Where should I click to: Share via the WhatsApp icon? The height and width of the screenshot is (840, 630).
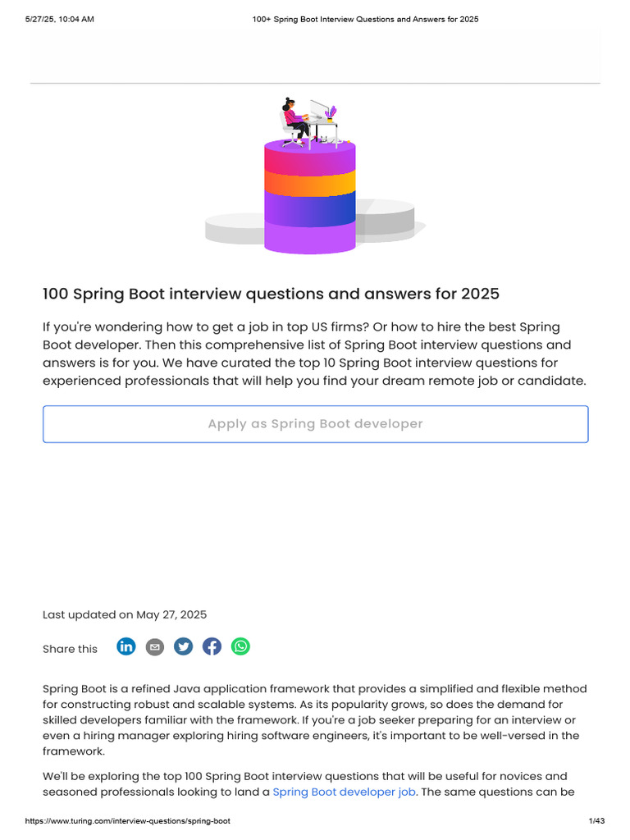tap(240, 646)
